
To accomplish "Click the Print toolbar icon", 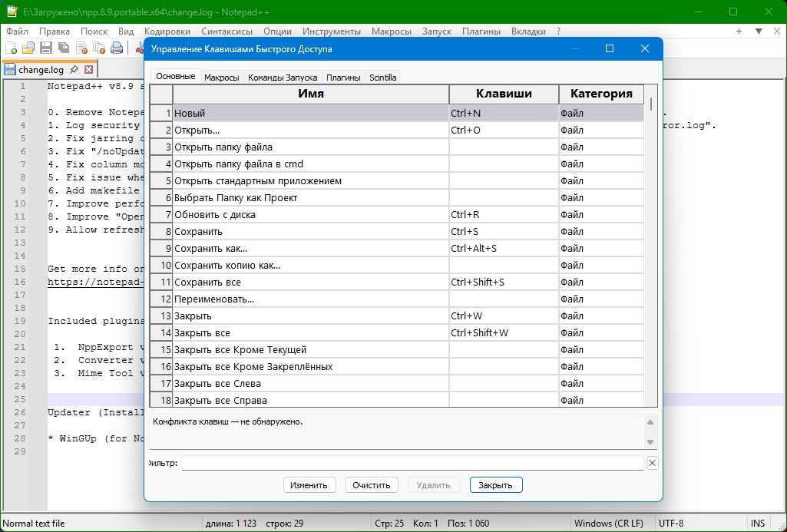I will pos(117,48).
